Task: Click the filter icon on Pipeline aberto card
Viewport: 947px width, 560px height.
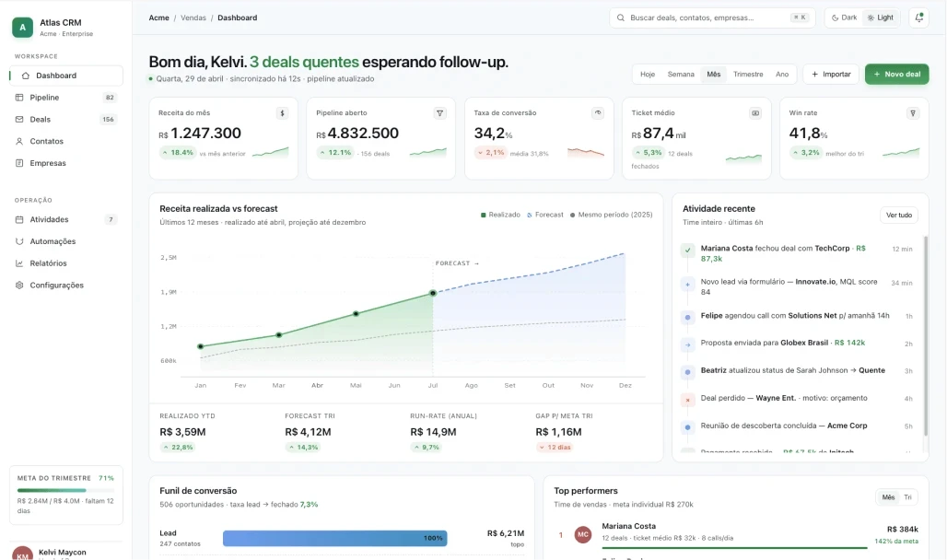Action: (x=439, y=113)
